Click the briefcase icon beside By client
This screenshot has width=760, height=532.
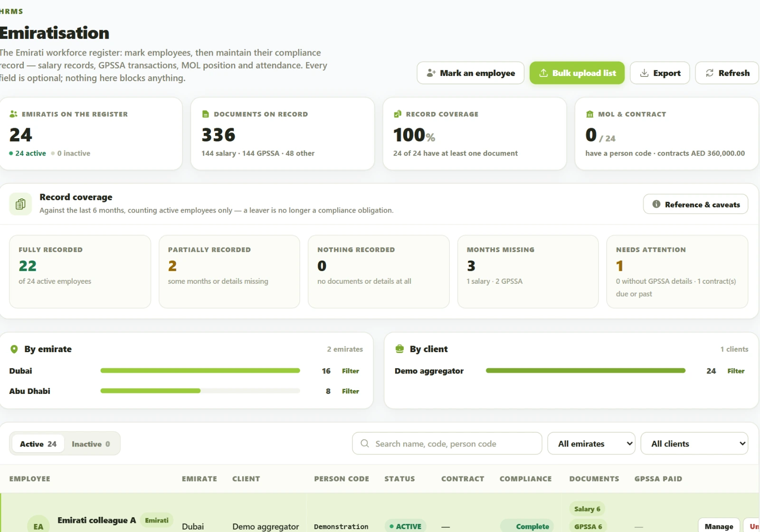click(x=399, y=349)
